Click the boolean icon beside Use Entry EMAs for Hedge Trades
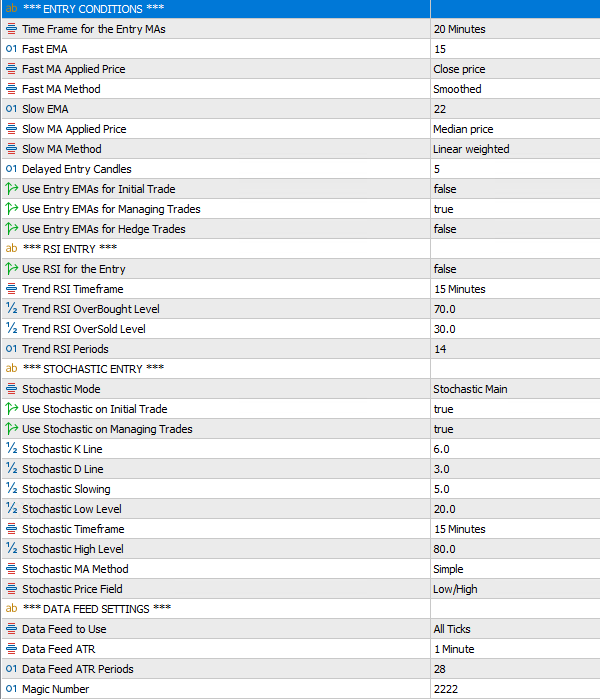This screenshot has width=600, height=699. click(11, 229)
